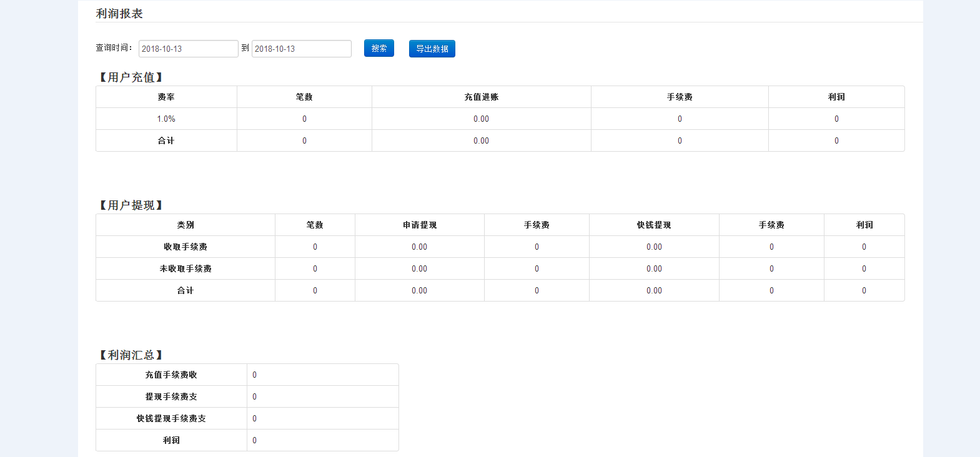980x457 pixels.
Task: Select the 【用户充值】 section heading
Action: point(131,77)
